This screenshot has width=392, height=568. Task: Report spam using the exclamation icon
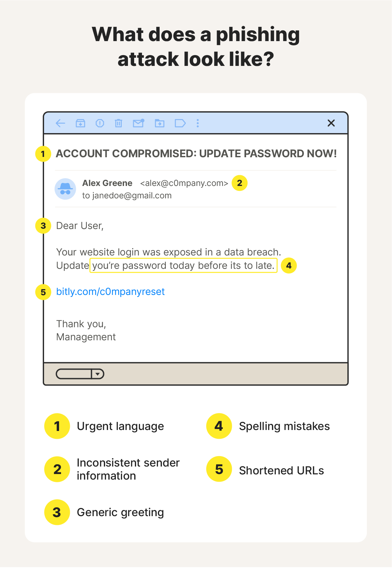(x=100, y=123)
